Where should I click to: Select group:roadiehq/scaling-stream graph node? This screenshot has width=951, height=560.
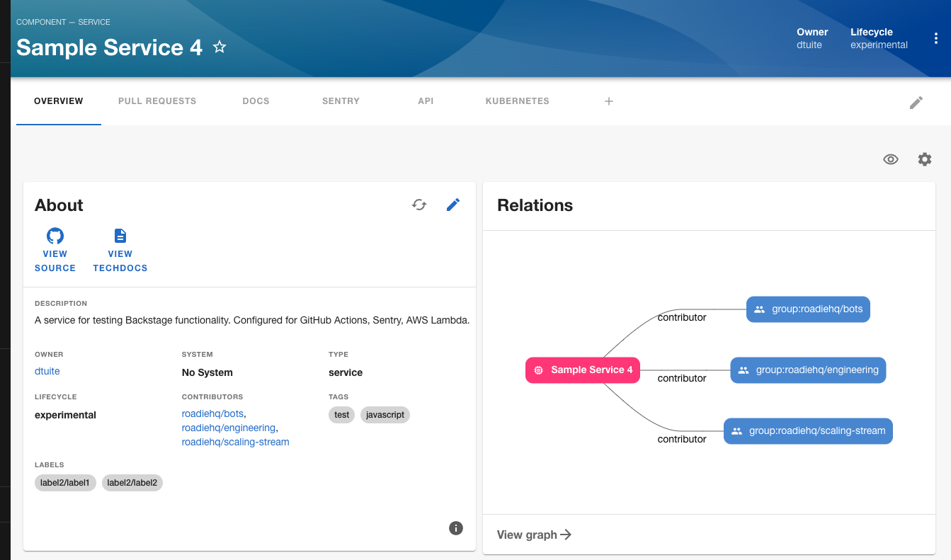click(x=808, y=431)
